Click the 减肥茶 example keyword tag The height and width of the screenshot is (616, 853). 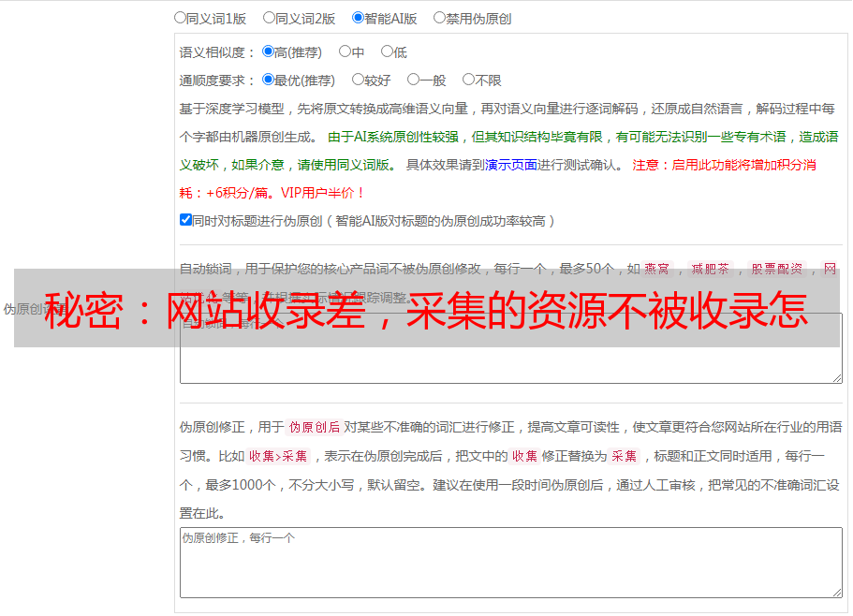click(x=710, y=269)
